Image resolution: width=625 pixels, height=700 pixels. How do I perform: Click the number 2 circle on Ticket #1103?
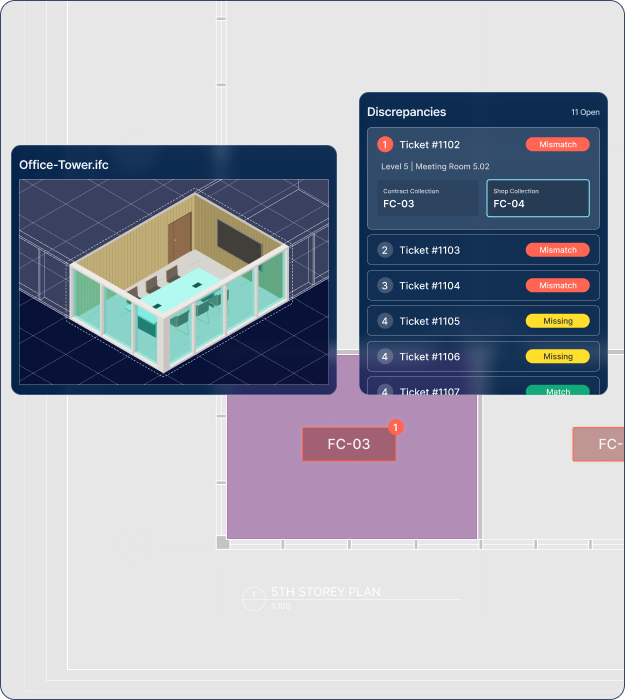tap(385, 250)
